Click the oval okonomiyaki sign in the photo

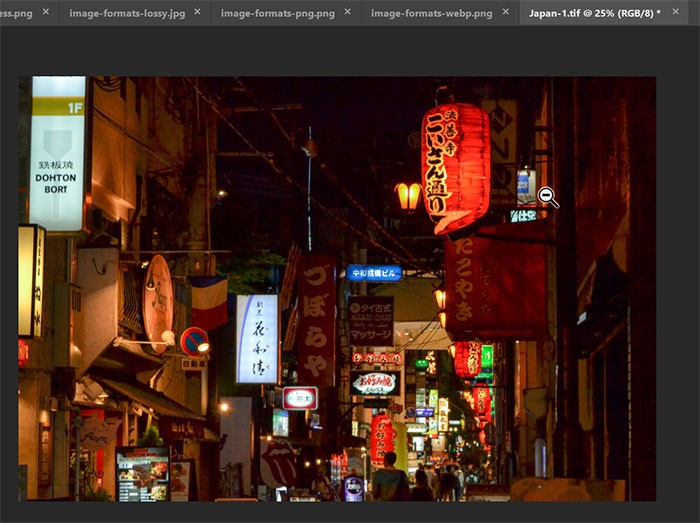375,383
